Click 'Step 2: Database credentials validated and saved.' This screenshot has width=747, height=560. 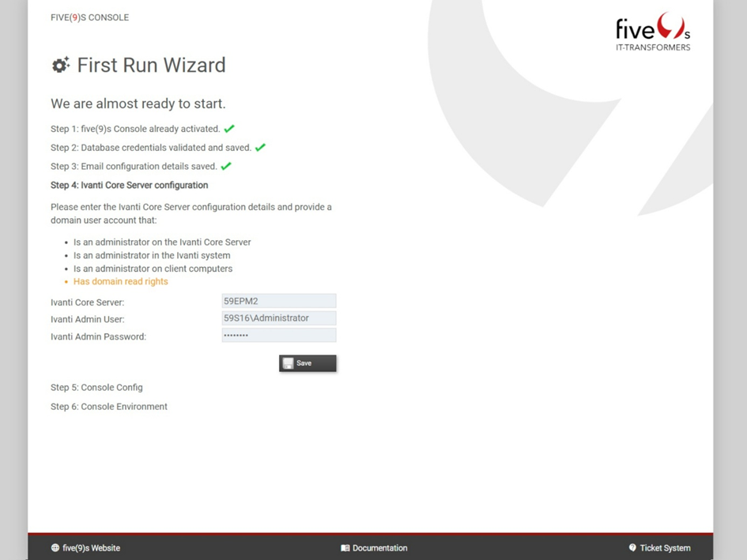click(x=151, y=148)
